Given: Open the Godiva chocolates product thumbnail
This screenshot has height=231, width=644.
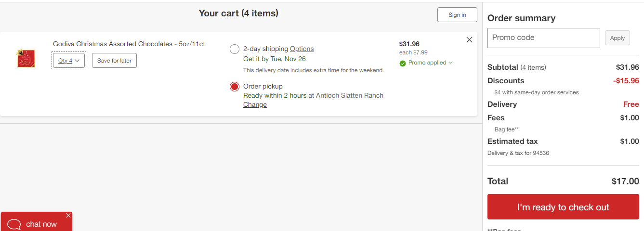Looking at the screenshot, I should pyautogui.click(x=26, y=58).
